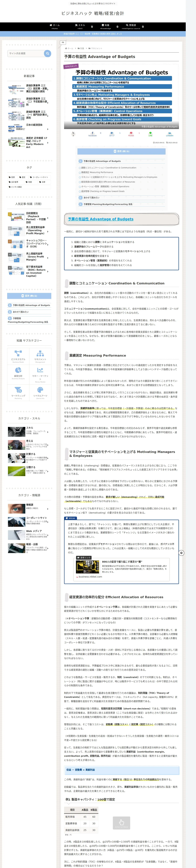
Task: Open the 知識 Knowledge nav menu item
Action: 105,27
